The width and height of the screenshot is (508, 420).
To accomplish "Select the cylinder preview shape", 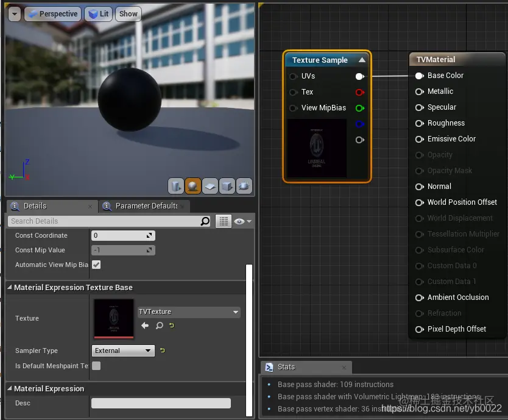I will [176, 186].
